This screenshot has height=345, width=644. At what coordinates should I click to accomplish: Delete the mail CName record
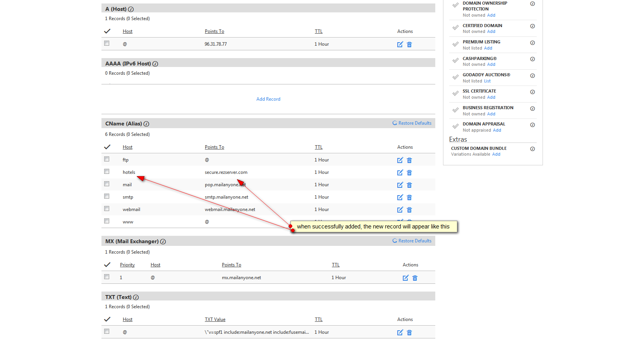pos(409,185)
